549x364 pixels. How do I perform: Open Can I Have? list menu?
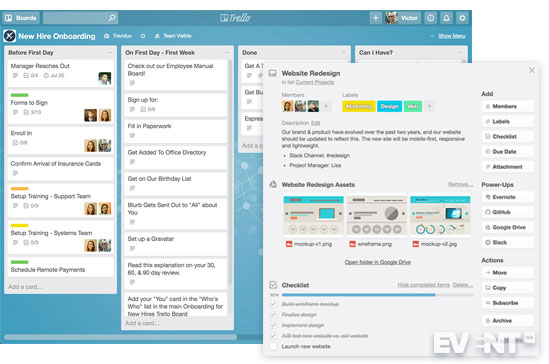coord(460,52)
